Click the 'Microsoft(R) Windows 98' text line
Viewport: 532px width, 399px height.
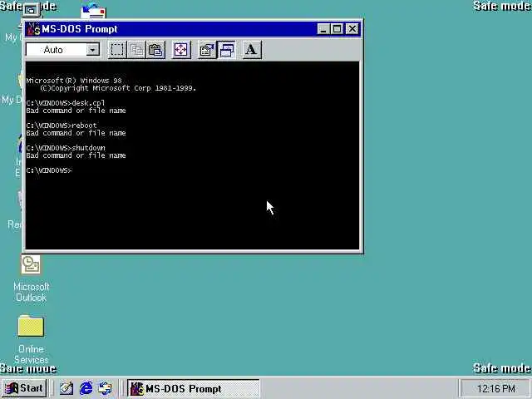(74, 81)
